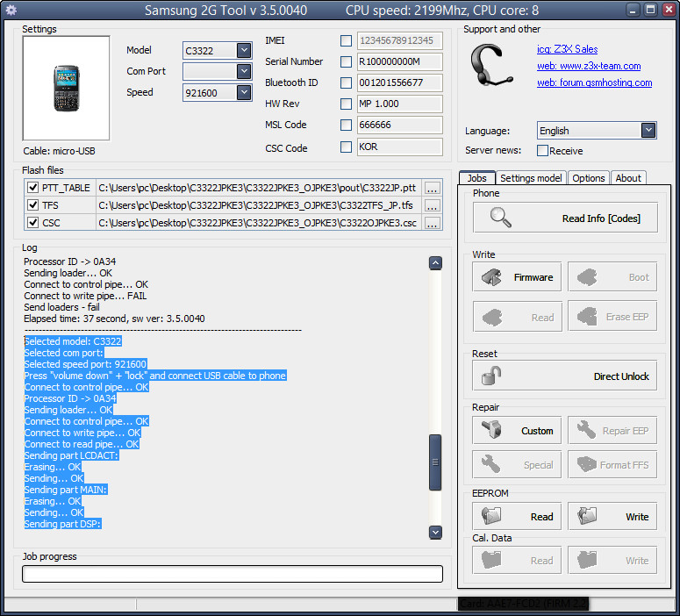Open the Options tab
This screenshot has width=680, height=616.
[588, 178]
